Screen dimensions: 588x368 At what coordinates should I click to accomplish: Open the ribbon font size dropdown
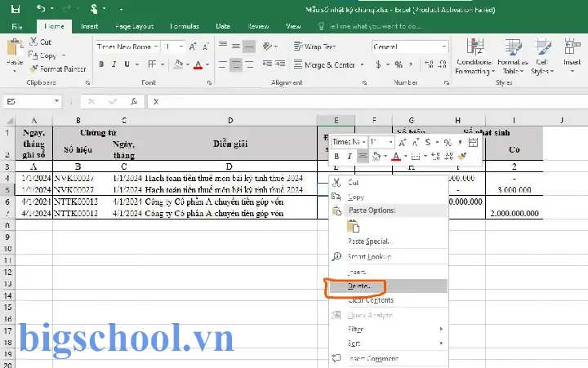[x=181, y=47]
